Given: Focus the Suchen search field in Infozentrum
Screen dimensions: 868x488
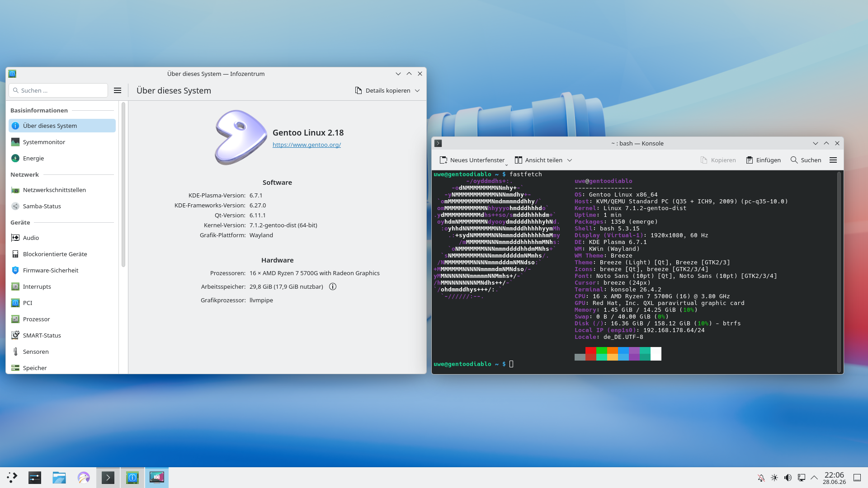Looking at the screenshot, I should (x=58, y=90).
